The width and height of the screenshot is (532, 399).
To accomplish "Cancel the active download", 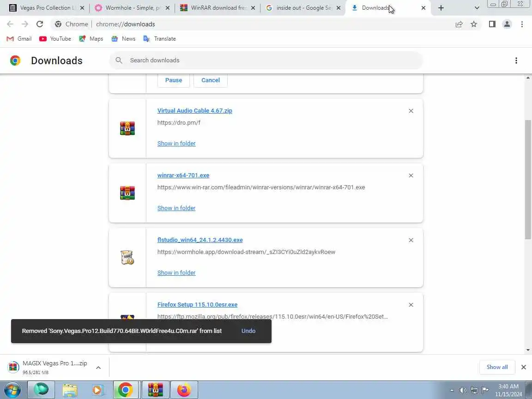I will pyautogui.click(x=211, y=80).
